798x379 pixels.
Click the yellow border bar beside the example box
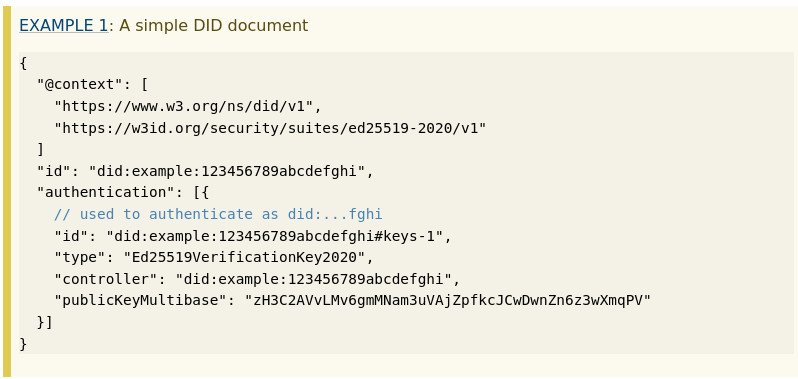(x=7, y=192)
